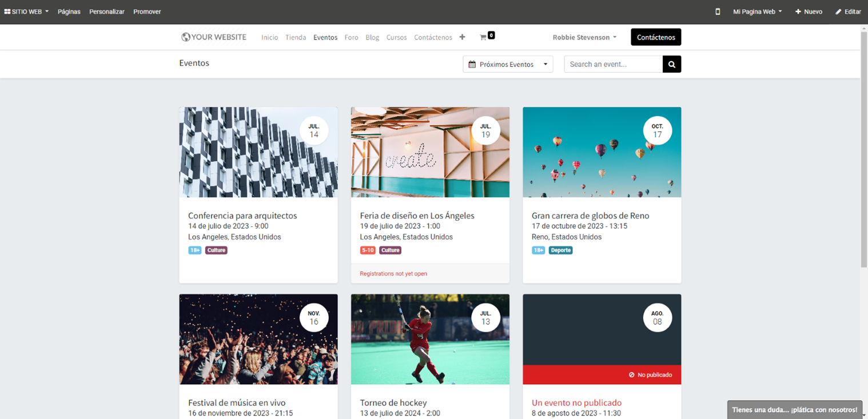Click the plus icon after Contáctenos menu

coord(462,37)
